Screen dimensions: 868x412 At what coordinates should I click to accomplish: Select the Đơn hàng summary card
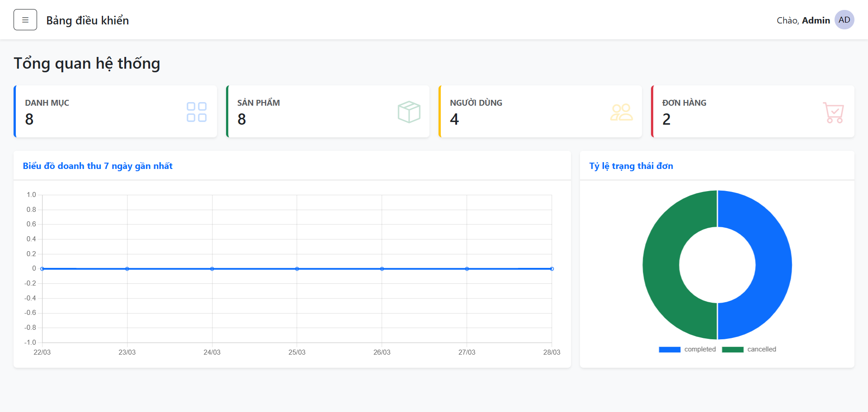coord(753,112)
